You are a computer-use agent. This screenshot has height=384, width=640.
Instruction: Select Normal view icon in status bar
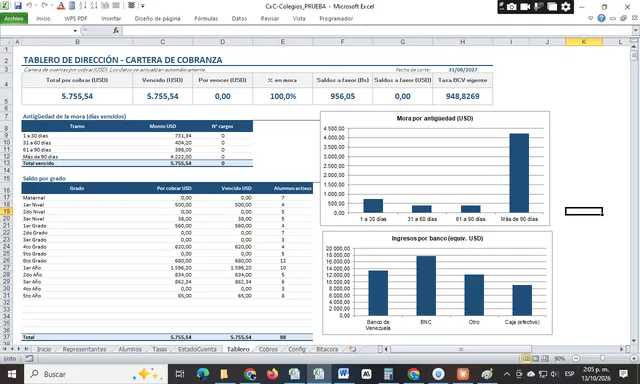(x=526, y=358)
